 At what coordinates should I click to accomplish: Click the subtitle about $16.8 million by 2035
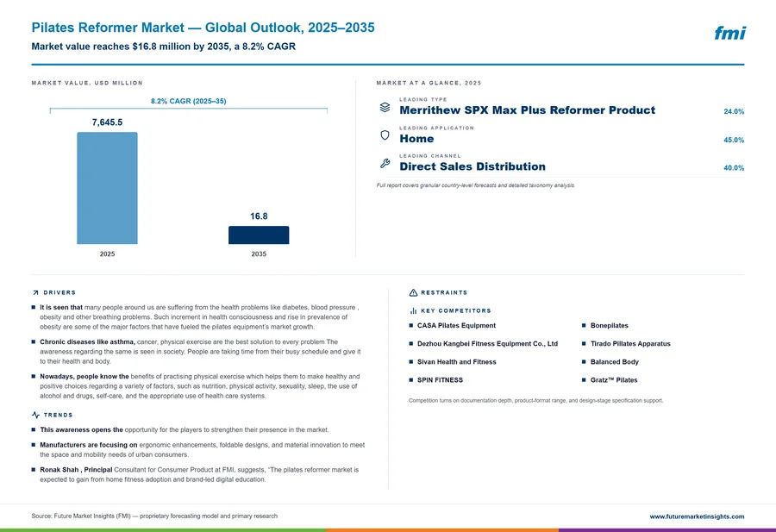tap(163, 47)
